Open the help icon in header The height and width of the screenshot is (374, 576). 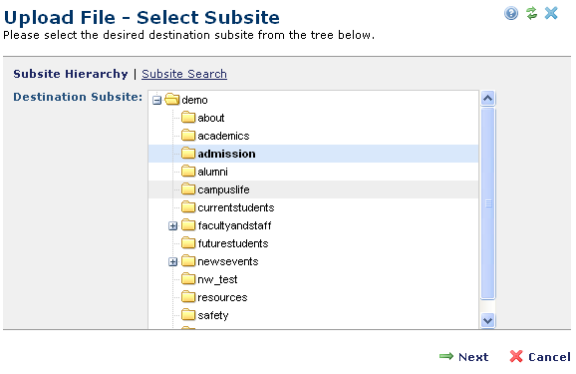(511, 14)
